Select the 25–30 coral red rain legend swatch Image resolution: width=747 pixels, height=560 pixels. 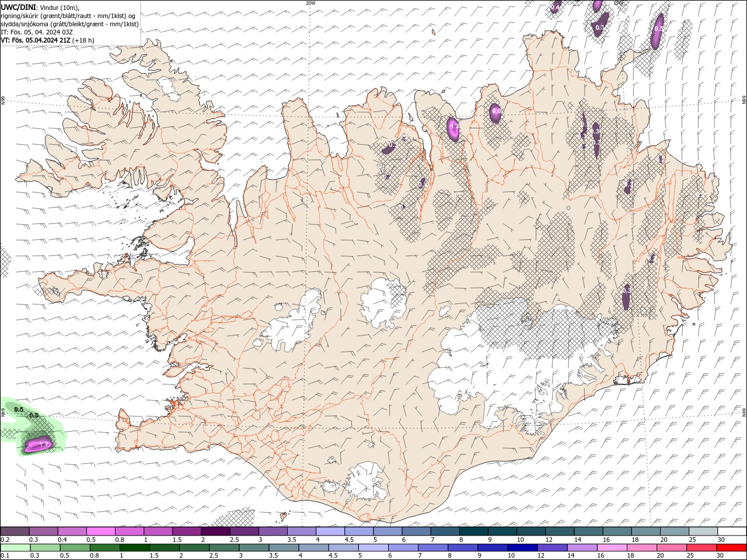701,548
